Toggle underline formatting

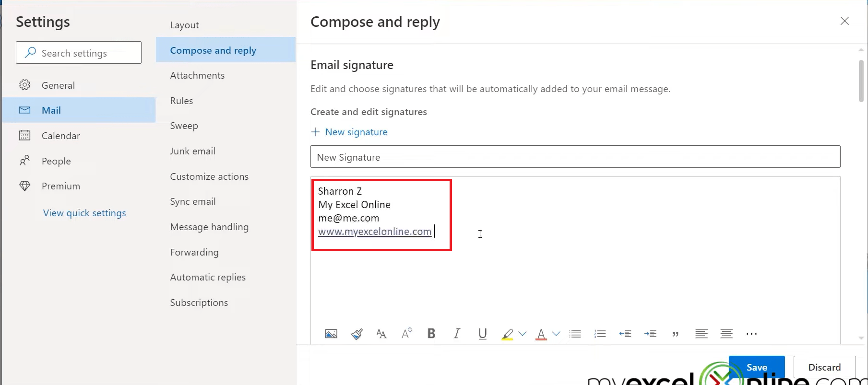(x=483, y=334)
